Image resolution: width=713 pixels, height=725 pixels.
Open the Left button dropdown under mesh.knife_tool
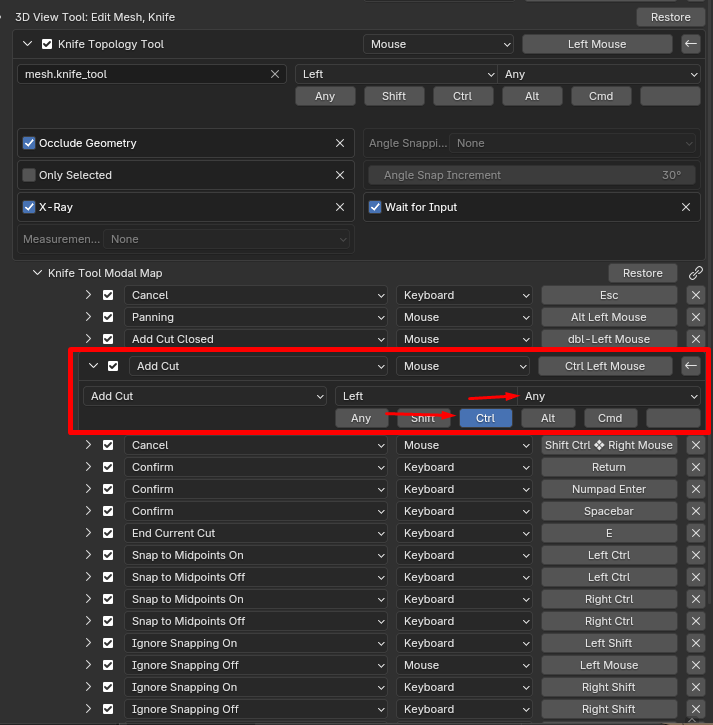click(396, 74)
